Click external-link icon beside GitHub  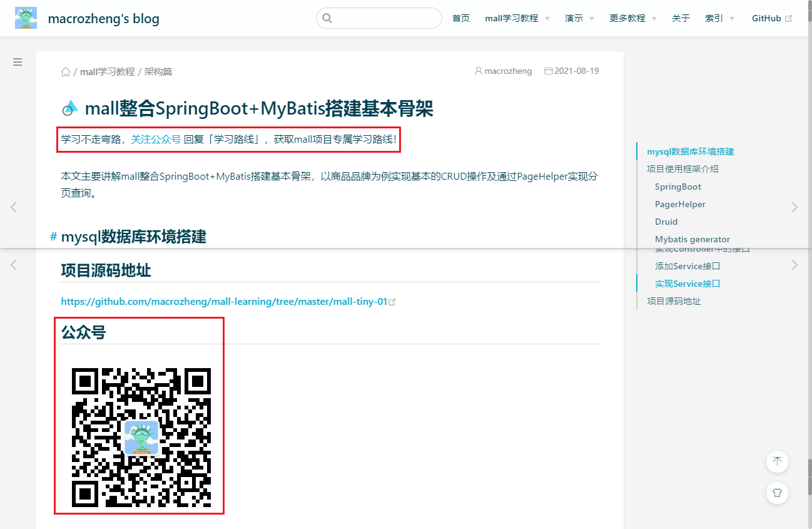[x=788, y=19]
